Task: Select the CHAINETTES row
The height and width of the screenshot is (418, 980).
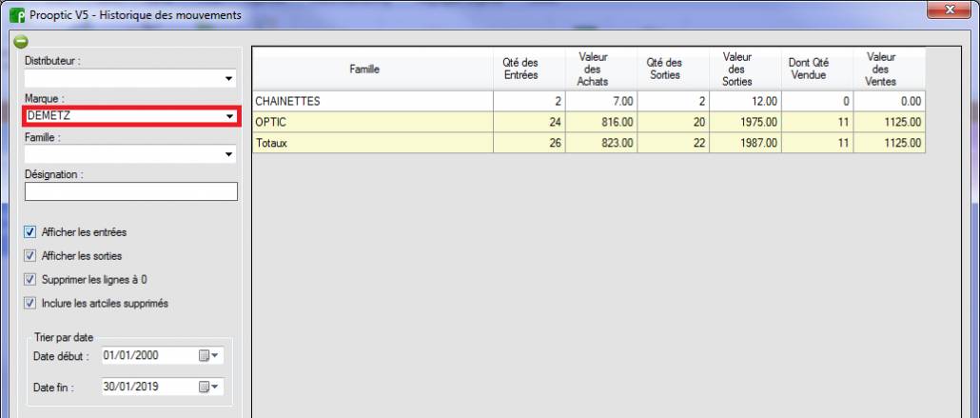Action: click(x=589, y=101)
